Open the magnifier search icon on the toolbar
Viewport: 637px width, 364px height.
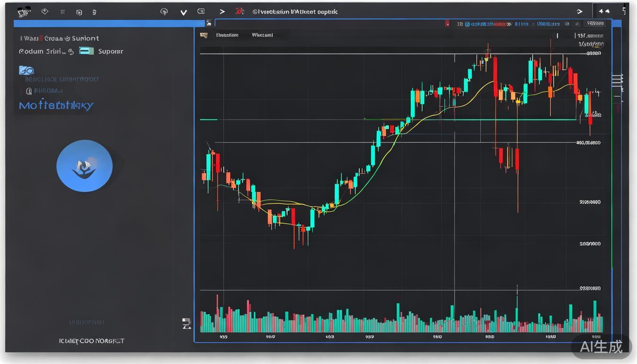point(164,11)
